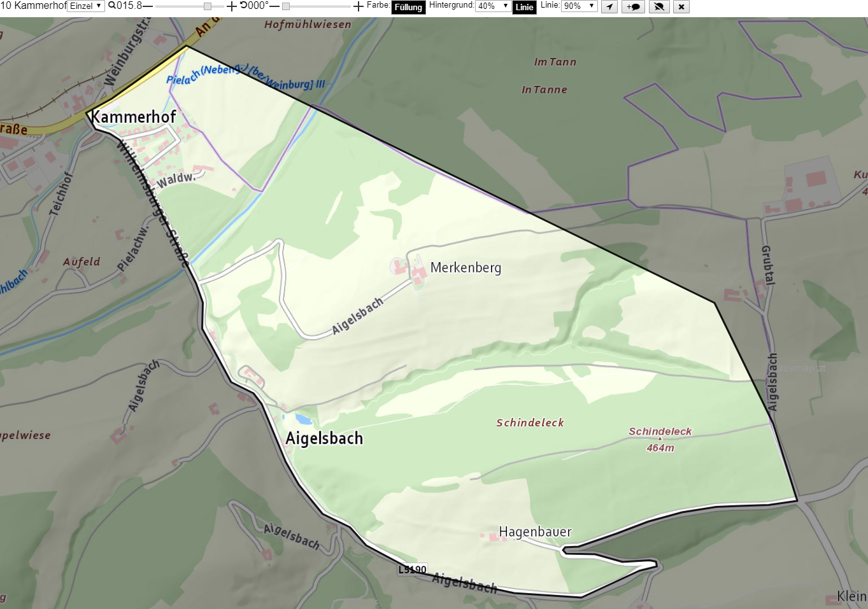
Task: Click the rotation plus button
Action: pos(359,6)
